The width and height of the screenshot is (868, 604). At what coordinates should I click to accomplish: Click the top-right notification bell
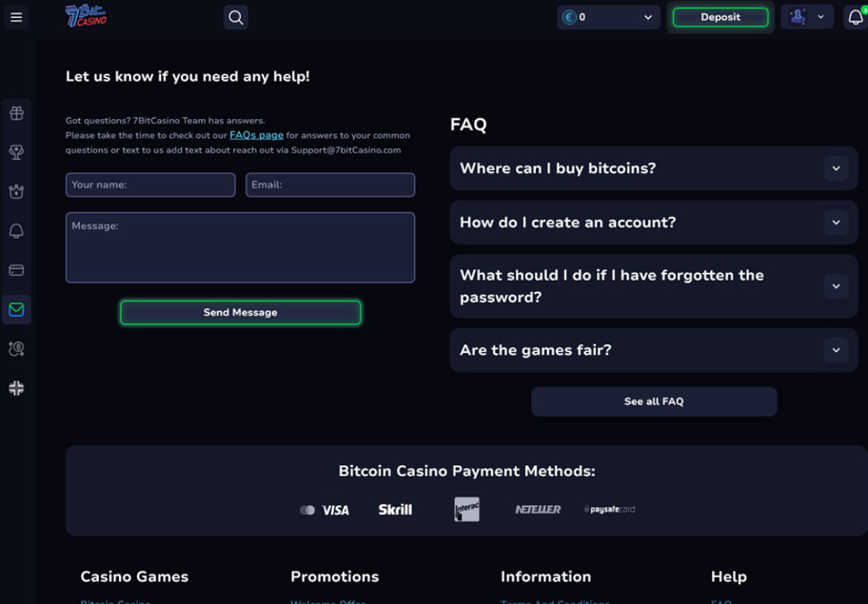click(855, 17)
